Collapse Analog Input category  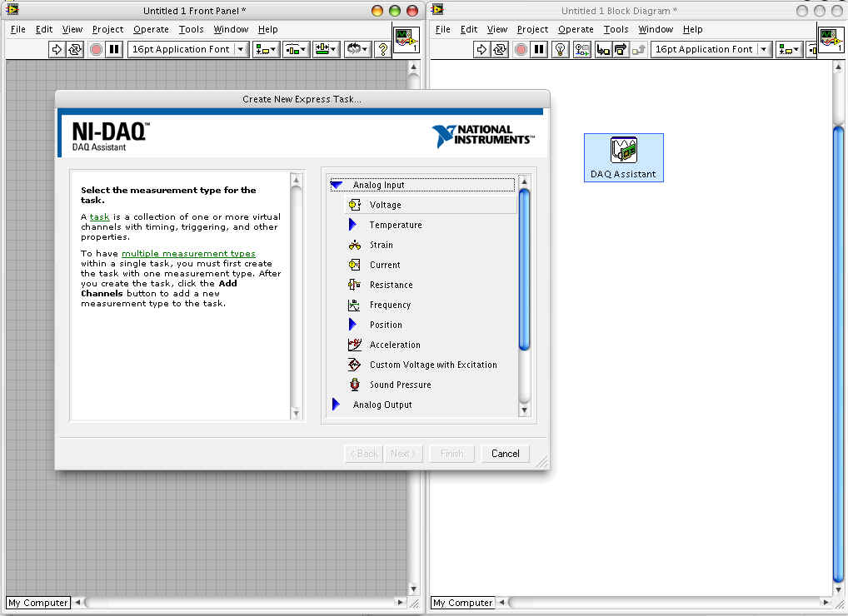[x=337, y=185]
